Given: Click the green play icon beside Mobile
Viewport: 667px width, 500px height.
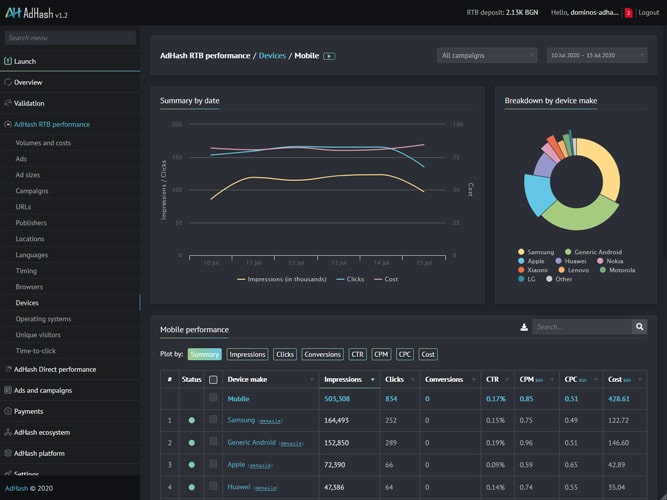Looking at the screenshot, I should (x=329, y=56).
